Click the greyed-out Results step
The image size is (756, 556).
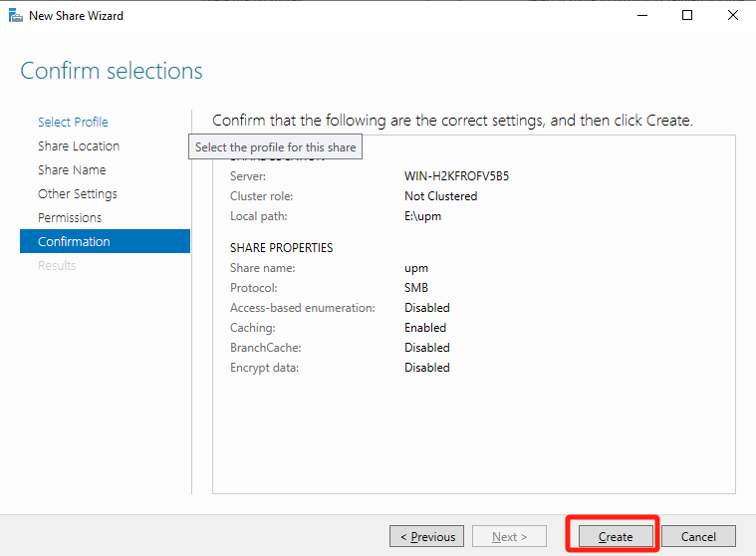tap(57, 265)
